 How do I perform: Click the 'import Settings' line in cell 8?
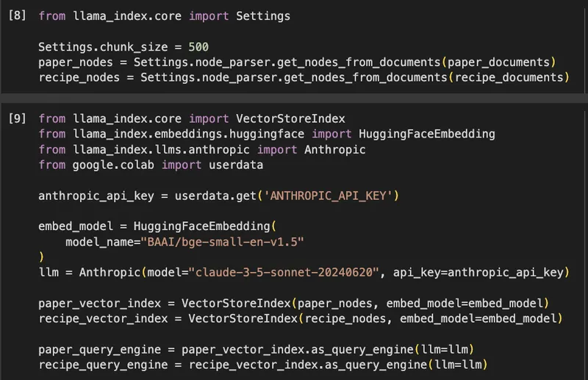164,16
